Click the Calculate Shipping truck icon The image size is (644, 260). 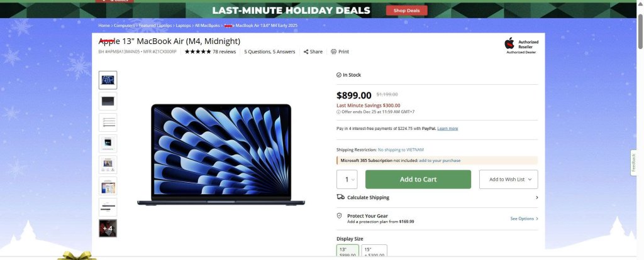tap(340, 197)
